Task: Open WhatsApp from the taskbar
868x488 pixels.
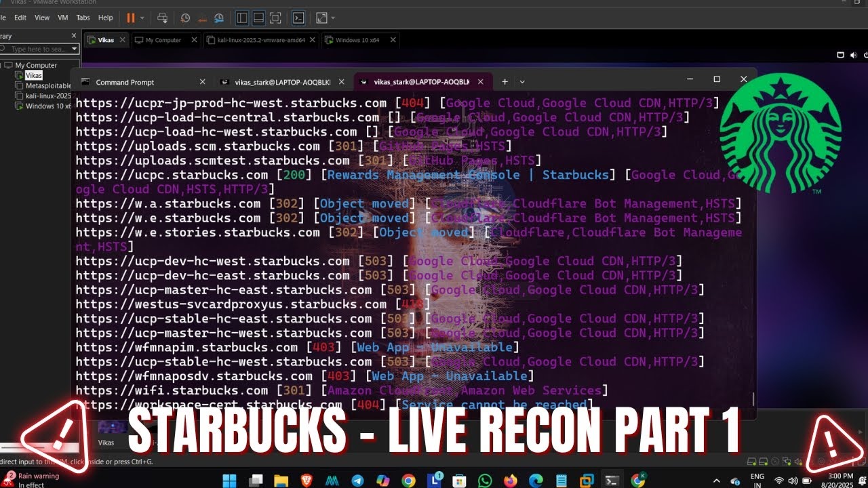Action: 485,481
